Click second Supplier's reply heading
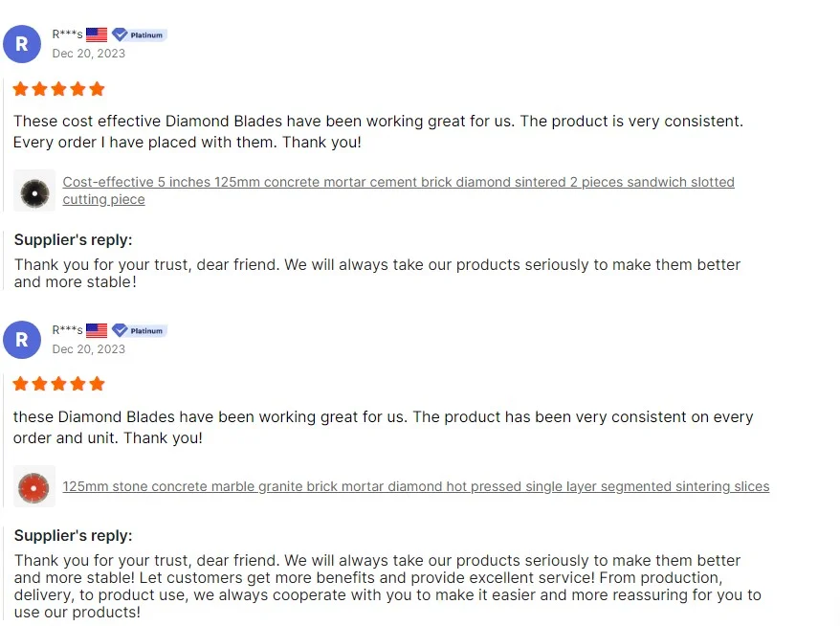This screenshot has width=840, height=626. [x=73, y=535]
